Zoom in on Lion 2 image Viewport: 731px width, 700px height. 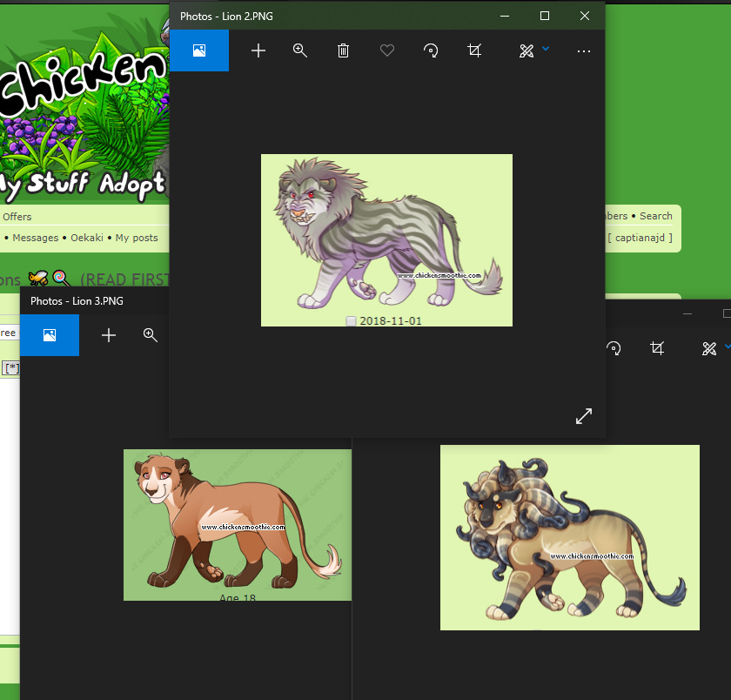299,50
